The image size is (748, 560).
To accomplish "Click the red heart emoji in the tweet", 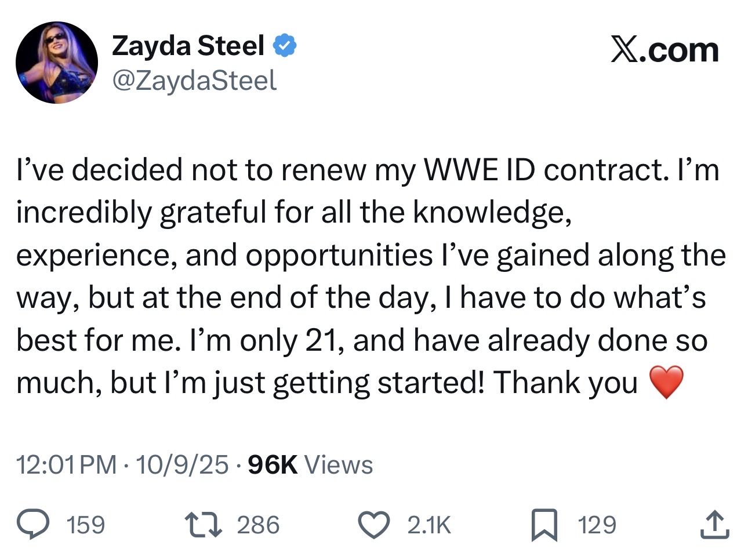I will [666, 383].
